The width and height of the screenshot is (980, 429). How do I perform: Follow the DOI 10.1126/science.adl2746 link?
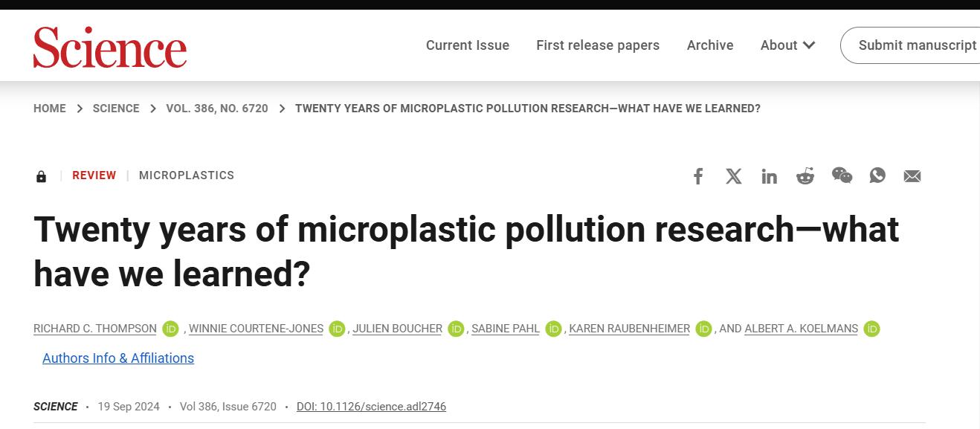point(371,407)
